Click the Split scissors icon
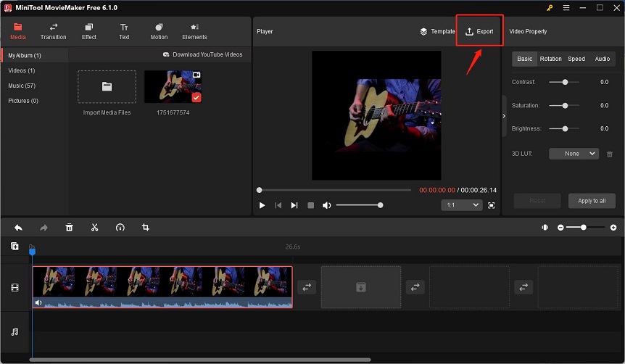The width and height of the screenshot is (625, 364). point(94,227)
